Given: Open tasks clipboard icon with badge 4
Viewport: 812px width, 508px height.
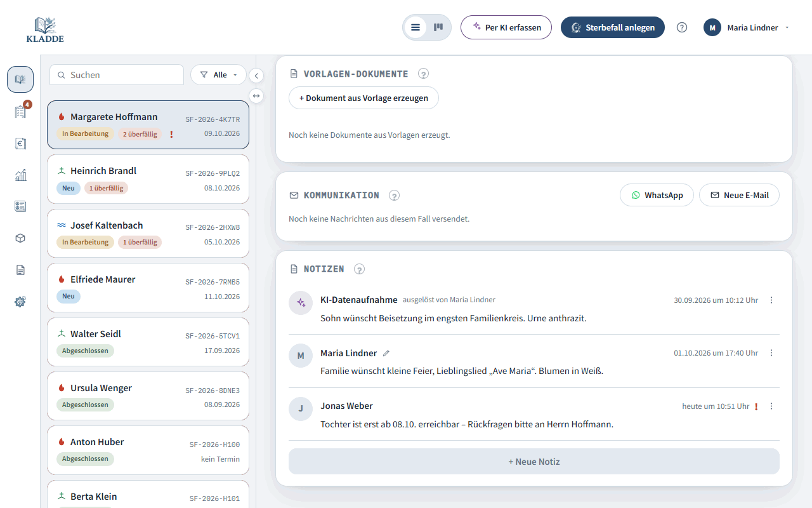Looking at the screenshot, I should coord(20,112).
